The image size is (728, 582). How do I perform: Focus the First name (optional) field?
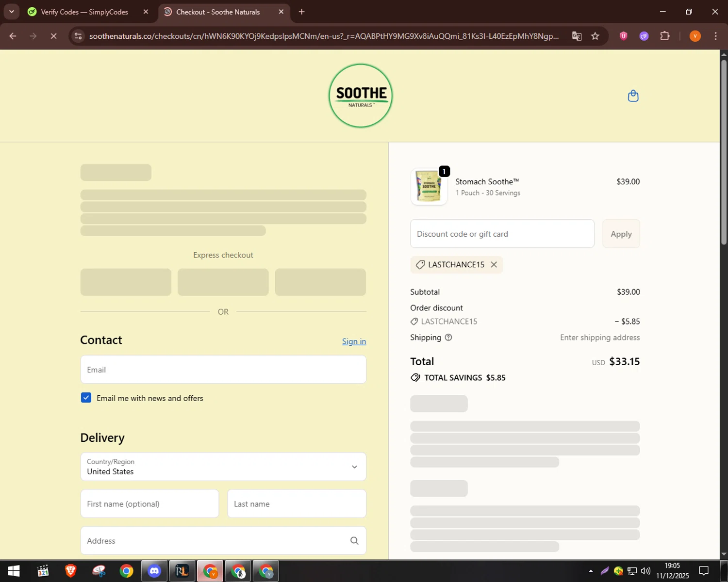tap(149, 503)
